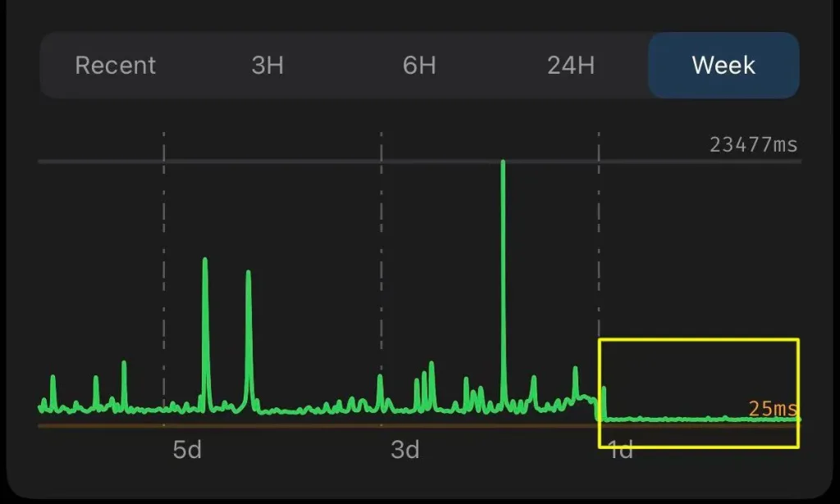The height and width of the screenshot is (504, 840).
Task: Tap the orange 25ms latency label
Action: (x=772, y=408)
